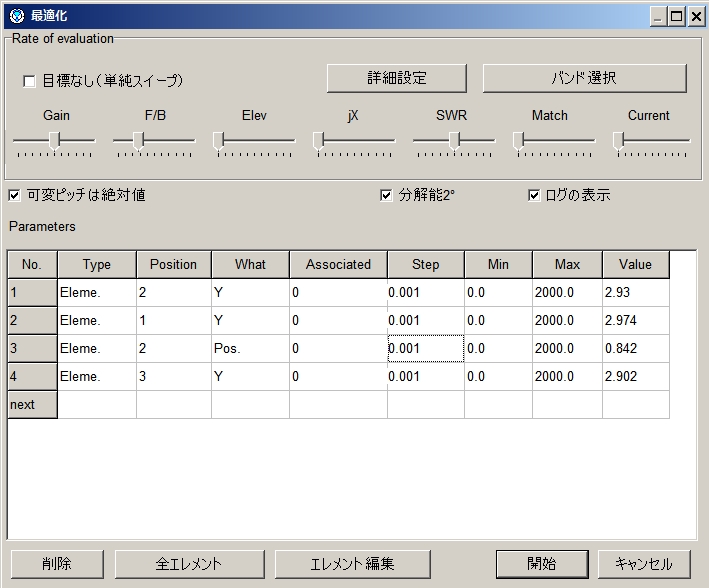Click the Match slider thumb
Image resolution: width=709 pixels, height=588 pixels.
tap(518, 141)
